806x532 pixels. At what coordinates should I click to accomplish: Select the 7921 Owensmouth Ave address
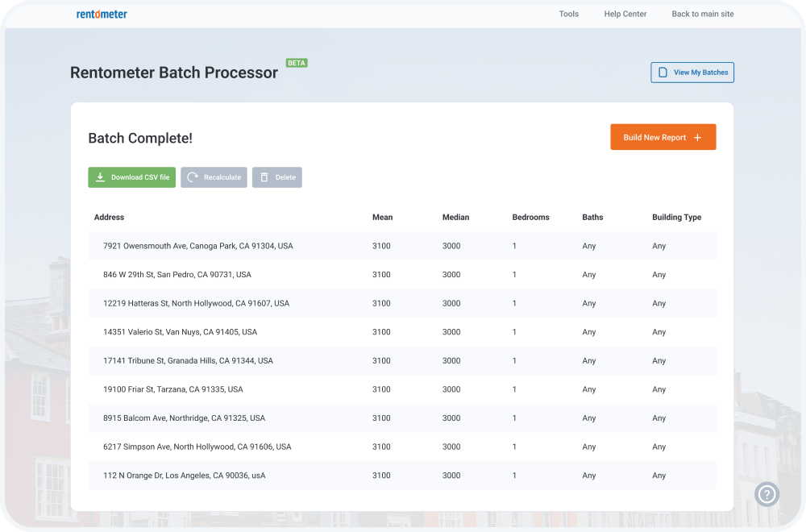198,246
